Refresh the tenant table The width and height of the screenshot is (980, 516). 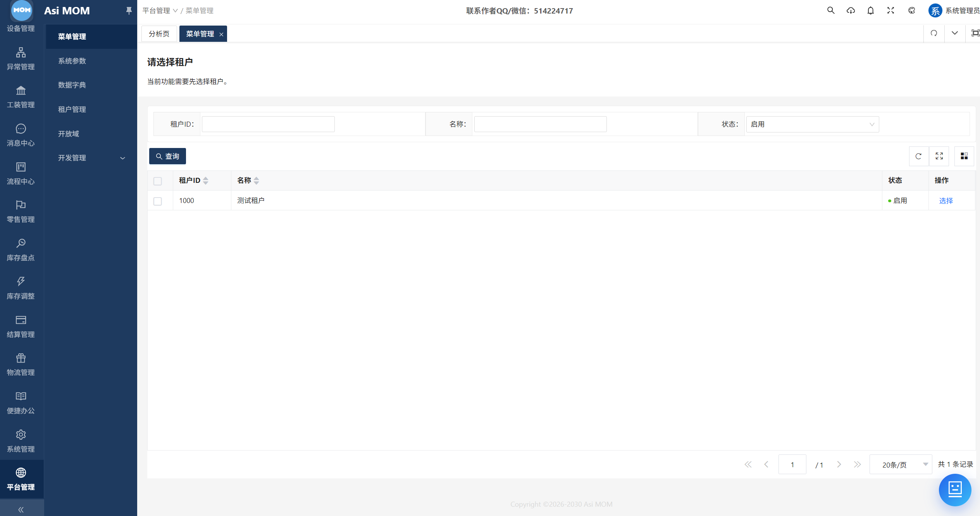click(918, 156)
